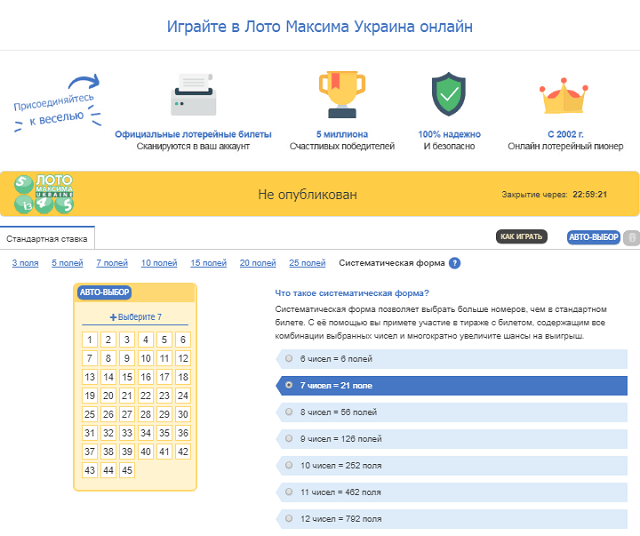Screen dimensions: 640x536
Task: Pick number 6 on the ticket grid
Action: pos(183,340)
